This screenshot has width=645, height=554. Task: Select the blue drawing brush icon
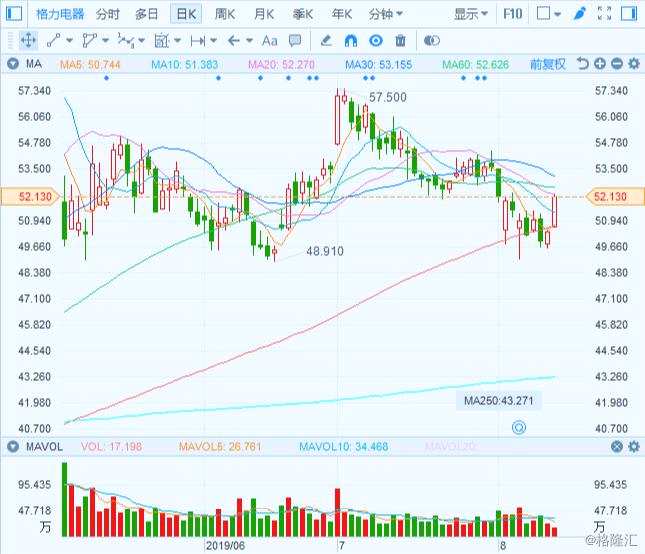[x=580, y=14]
